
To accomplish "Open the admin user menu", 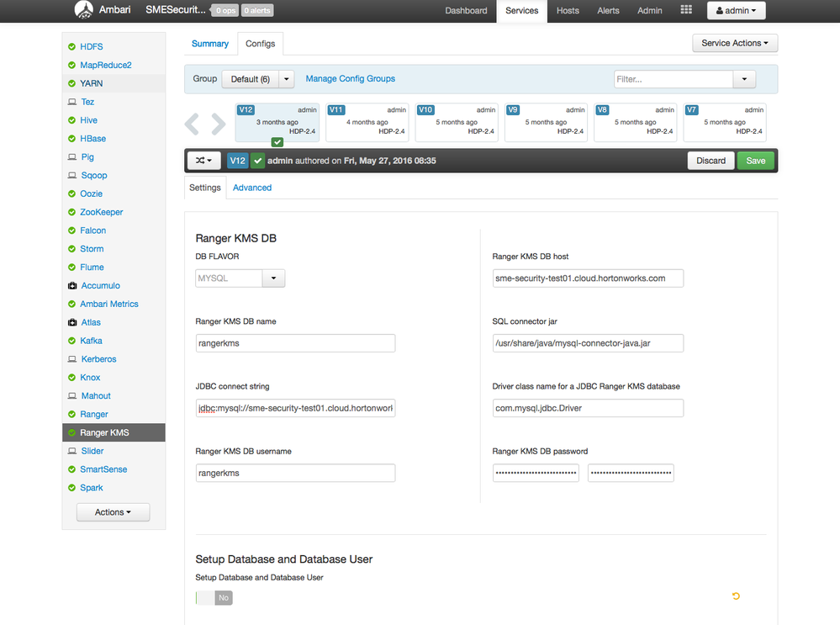I will click(736, 10).
